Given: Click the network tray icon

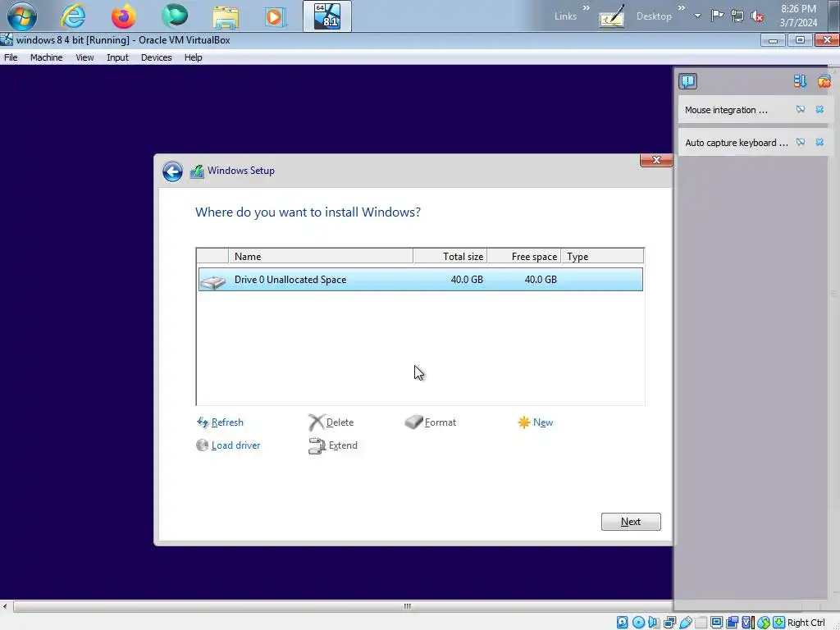Looking at the screenshot, I should (737, 16).
